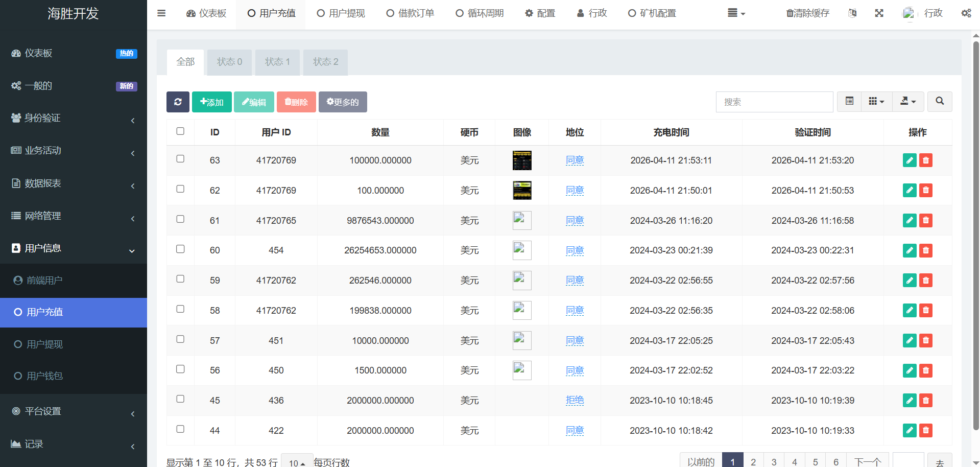Tick the checkbox for row ID 57
Viewport: 980px width, 467px height.
click(x=180, y=339)
